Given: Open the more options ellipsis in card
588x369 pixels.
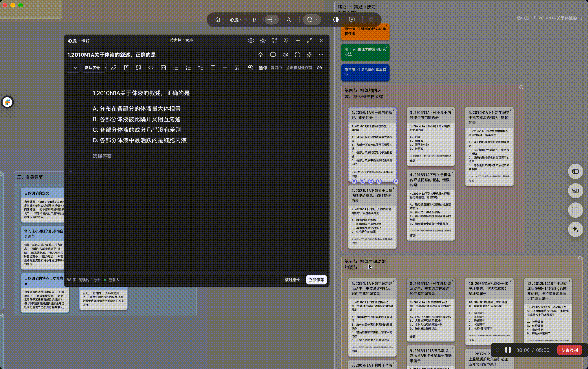Looking at the screenshot, I should [321, 55].
